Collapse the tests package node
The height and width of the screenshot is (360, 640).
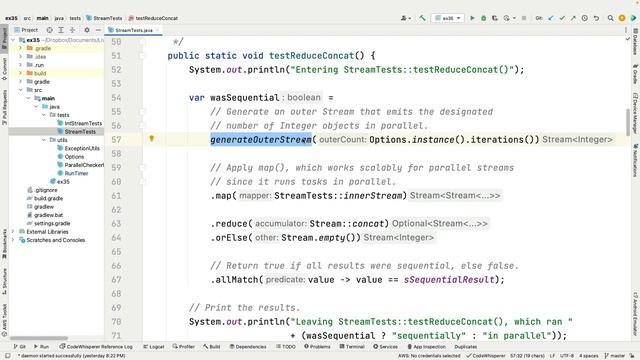tap(44, 115)
